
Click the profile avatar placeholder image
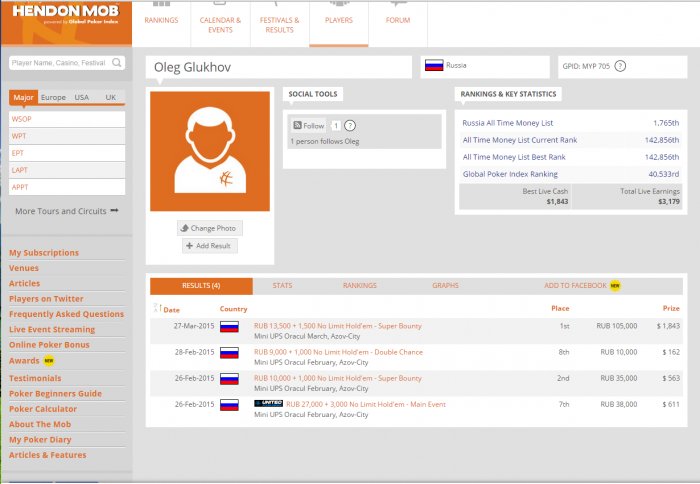coord(210,151)
